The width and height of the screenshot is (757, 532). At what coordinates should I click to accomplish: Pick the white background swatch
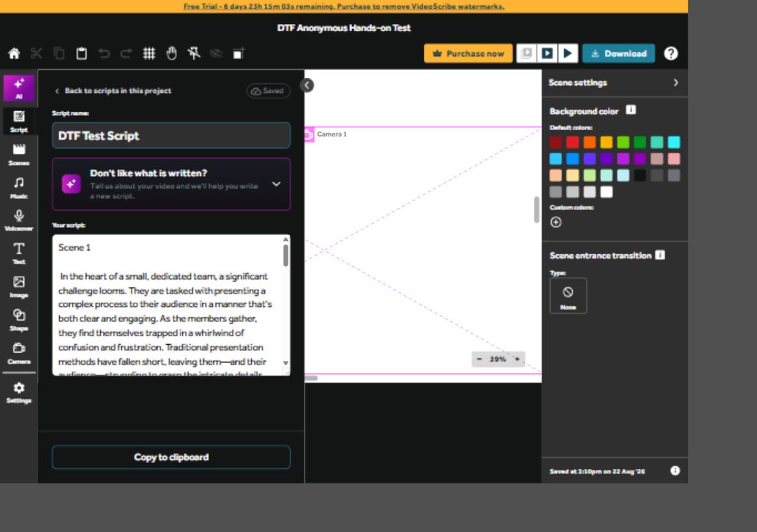(x=607, y=192)
